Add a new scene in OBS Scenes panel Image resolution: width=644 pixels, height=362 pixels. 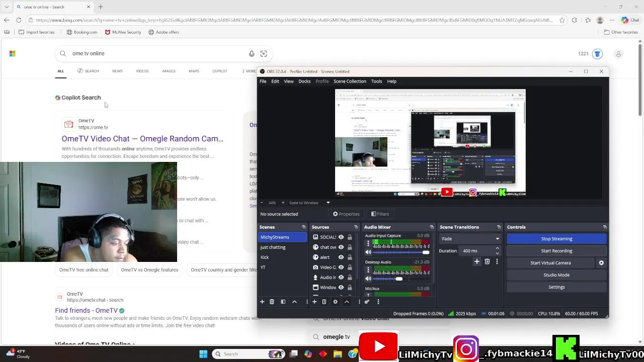coord(262,302)
